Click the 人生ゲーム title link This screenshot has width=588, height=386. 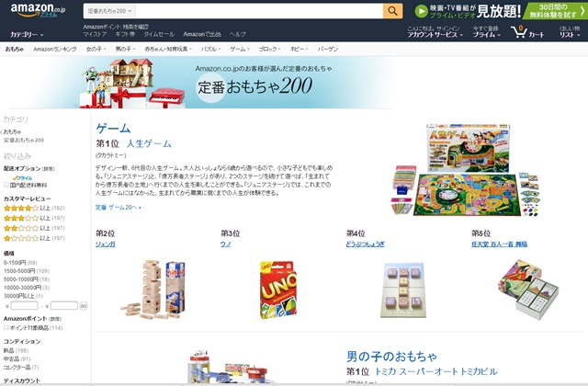point(149,143)
